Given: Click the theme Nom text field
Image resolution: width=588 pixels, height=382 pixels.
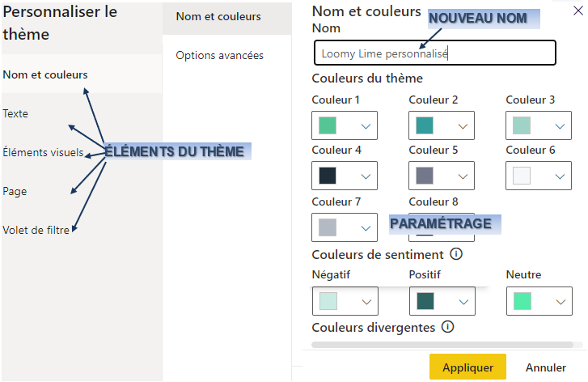Looking at the screenshot, I should (435, 53).
